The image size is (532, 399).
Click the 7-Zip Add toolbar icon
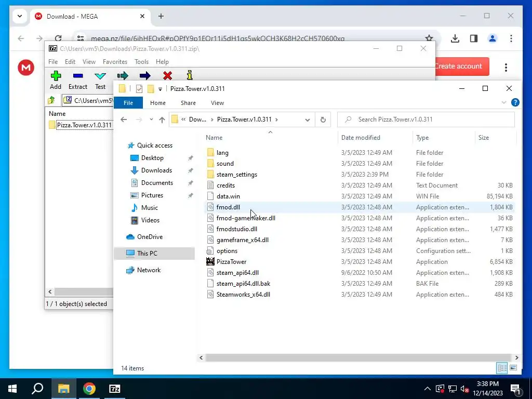56,76
